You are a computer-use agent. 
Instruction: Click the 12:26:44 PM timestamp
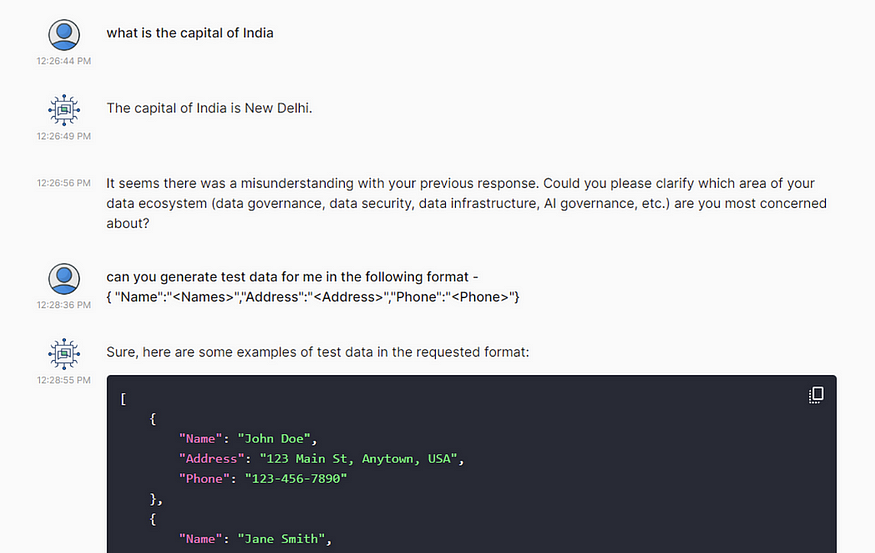pos(64,61)
